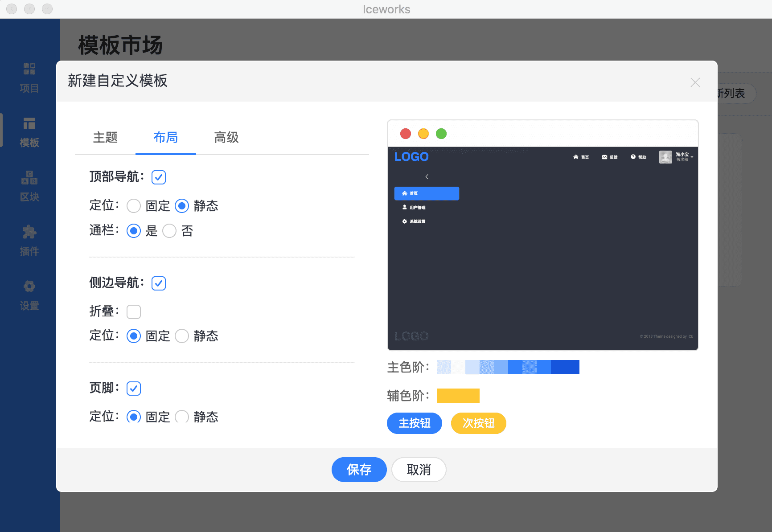Viewport: 772px width, 532px height.
Task: Collapse the preview sidebar with the chevron
Action: [427, 177]
